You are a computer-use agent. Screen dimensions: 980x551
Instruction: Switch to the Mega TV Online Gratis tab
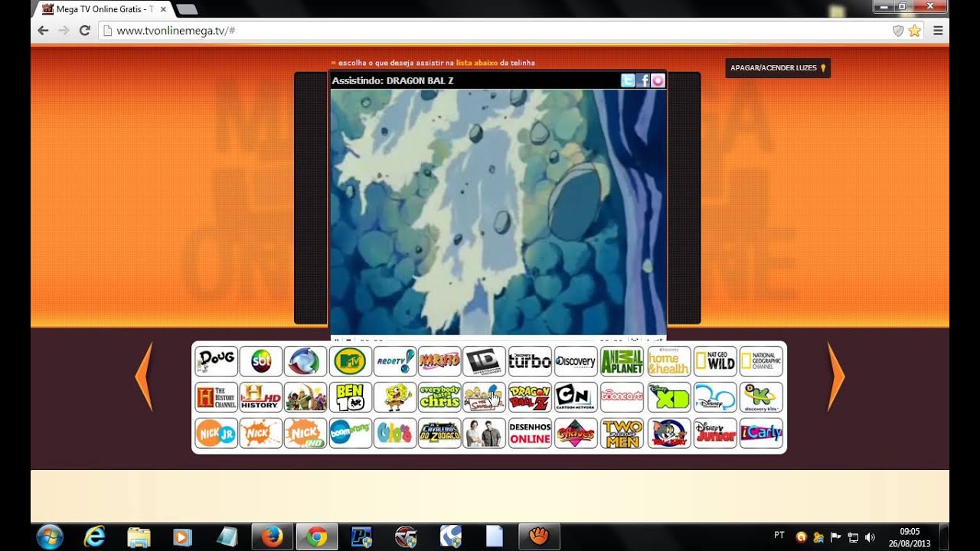coord(103,9)
